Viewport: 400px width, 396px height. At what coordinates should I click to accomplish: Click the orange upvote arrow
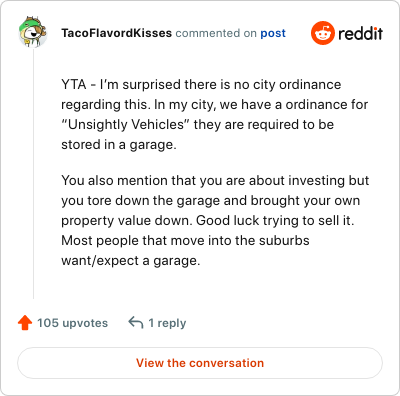click(25, 323)
